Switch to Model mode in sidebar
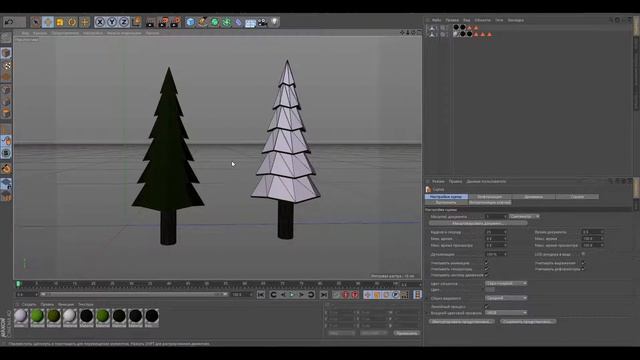 pos(6,53)
